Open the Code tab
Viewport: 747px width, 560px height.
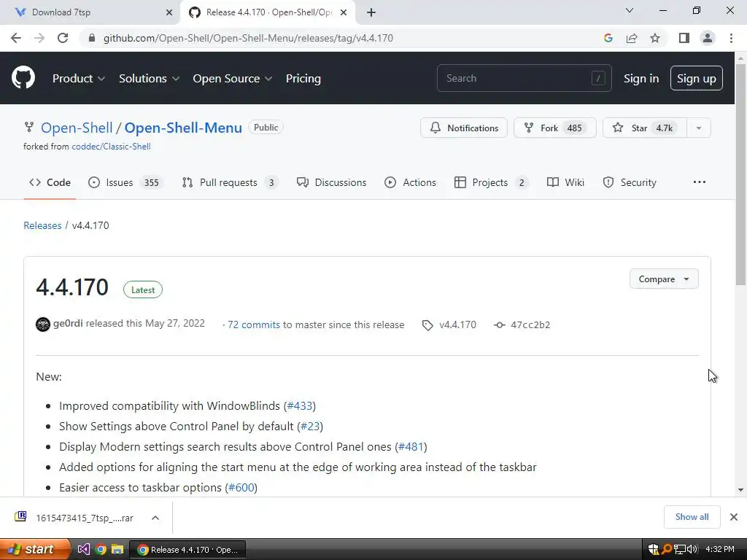coord(50,182)
